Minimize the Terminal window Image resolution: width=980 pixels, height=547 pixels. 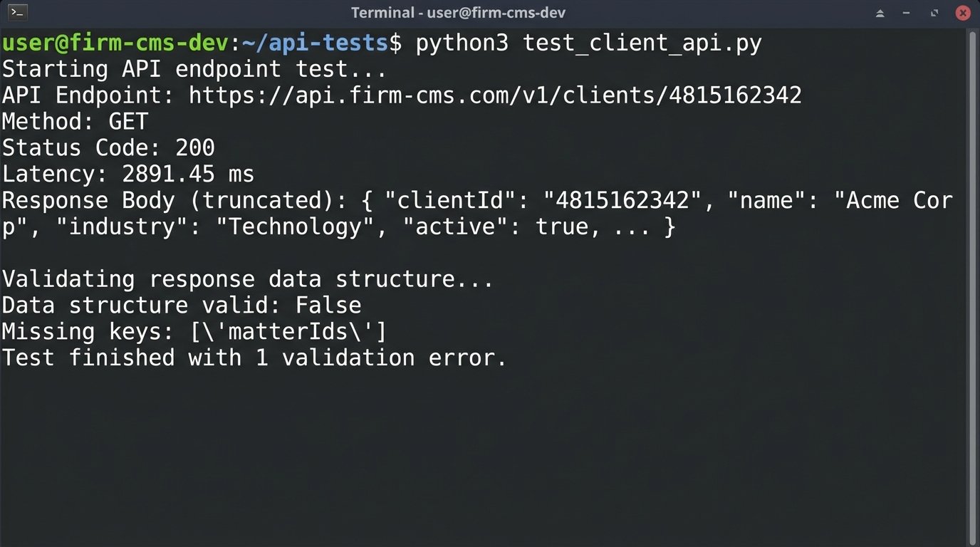click(907, 13)
